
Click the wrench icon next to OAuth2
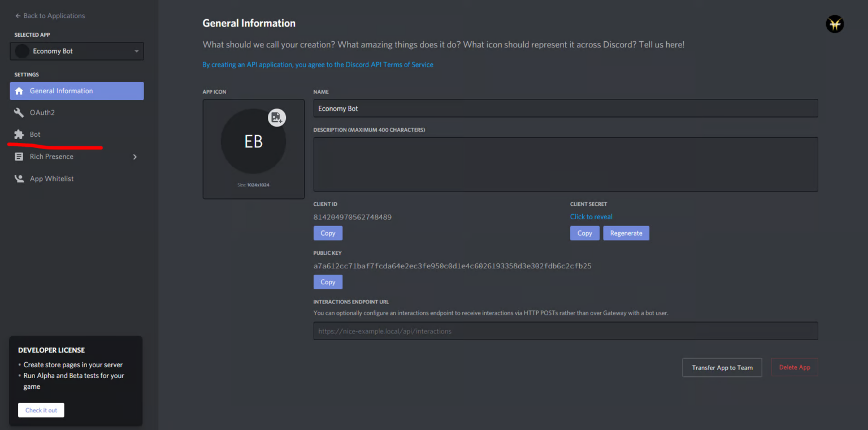[19, 112]
